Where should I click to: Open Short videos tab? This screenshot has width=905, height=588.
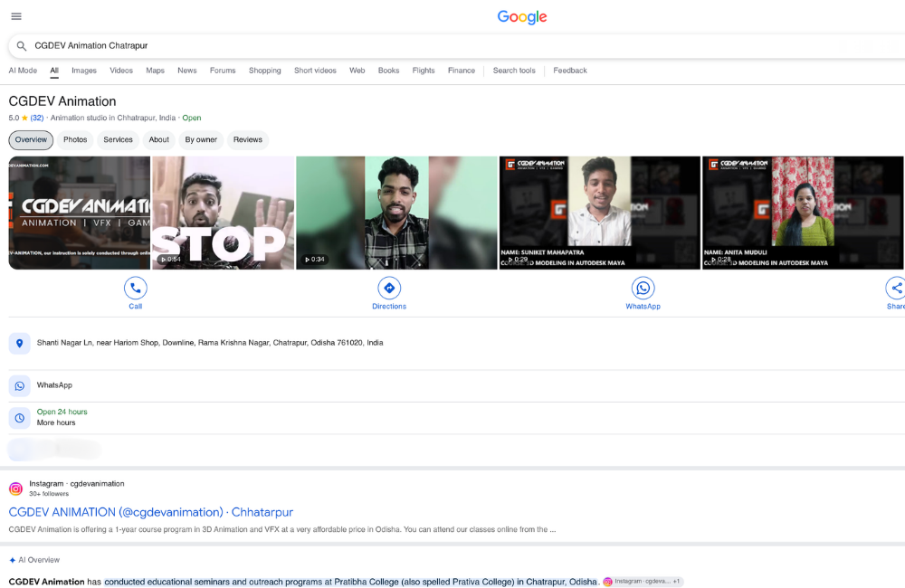coord(315,71)
